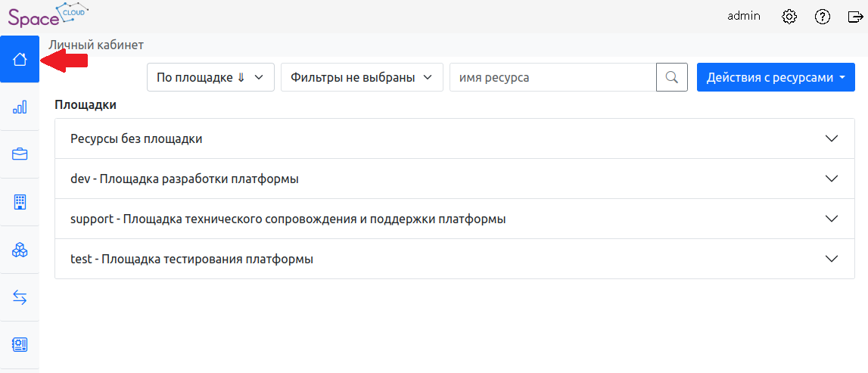Screen dimensions: 868x373
Task: Expand the support platform section
Action: coord(455,219)
